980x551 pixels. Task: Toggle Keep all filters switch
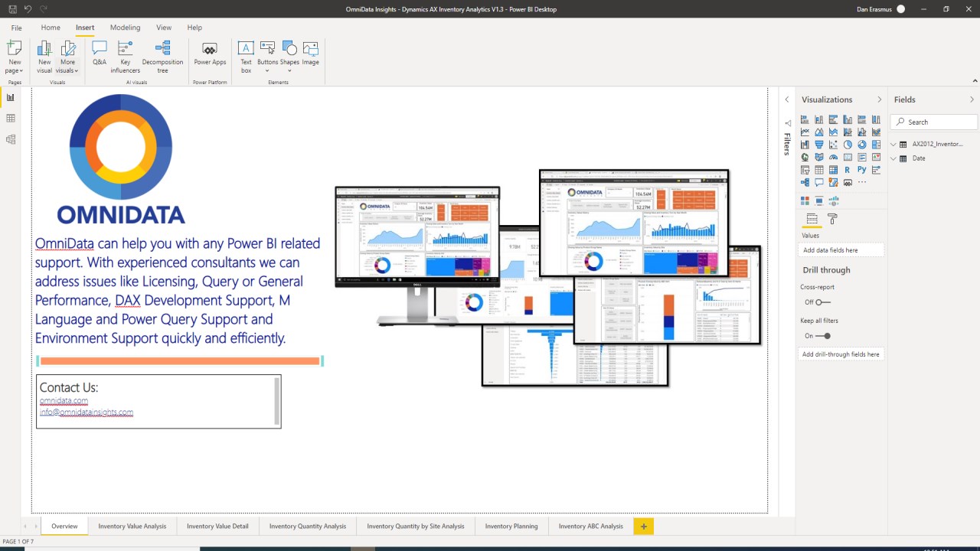coord(823,336)
